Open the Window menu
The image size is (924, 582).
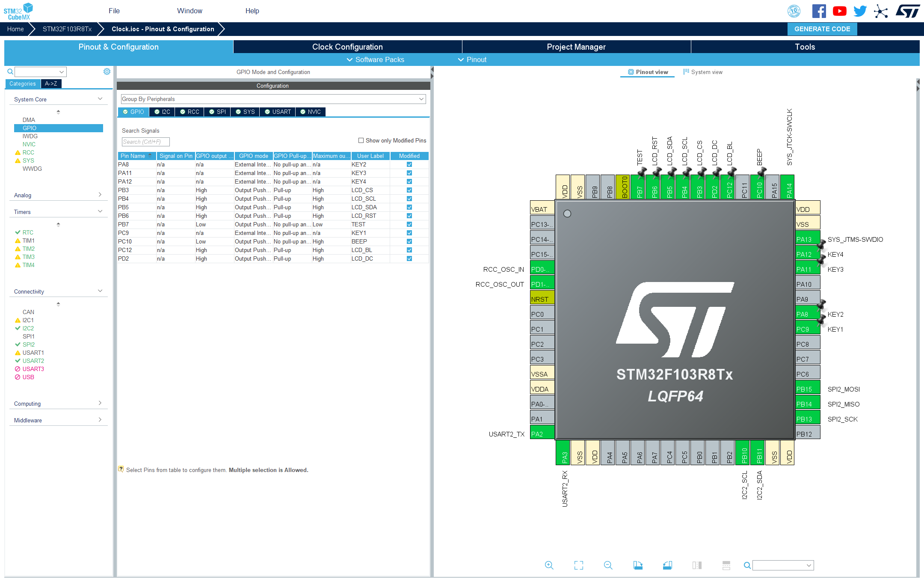190,11
